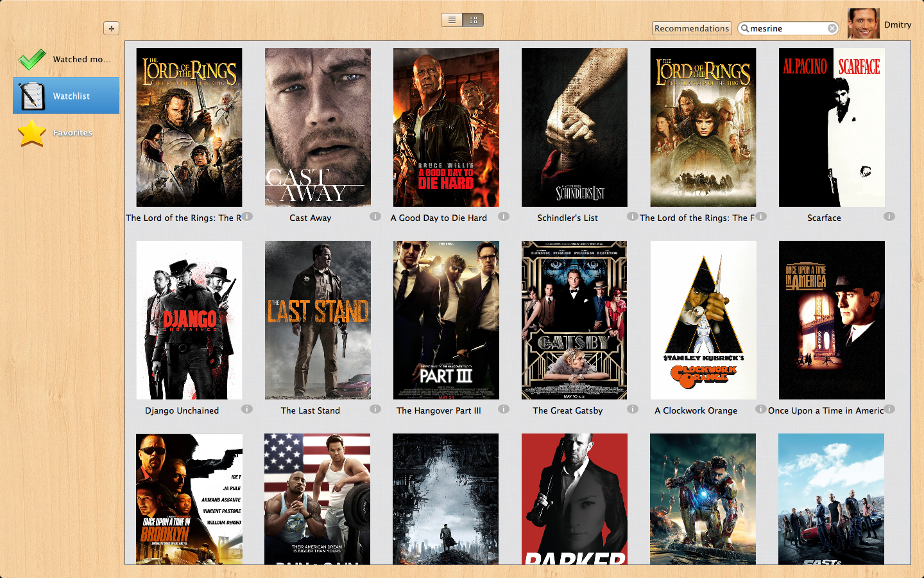Open the Cast Away poster
The height and width of the screenshot is (578, 924).
tap(318, 127)
